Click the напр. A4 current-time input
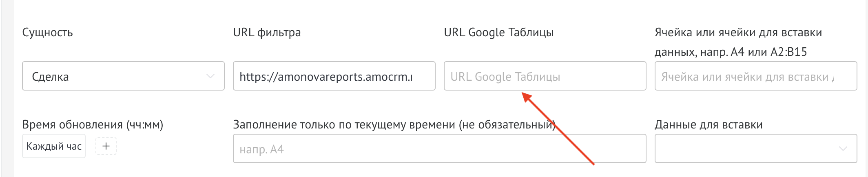The width and height of the screenshot is (868, 177). coord(439,149)
